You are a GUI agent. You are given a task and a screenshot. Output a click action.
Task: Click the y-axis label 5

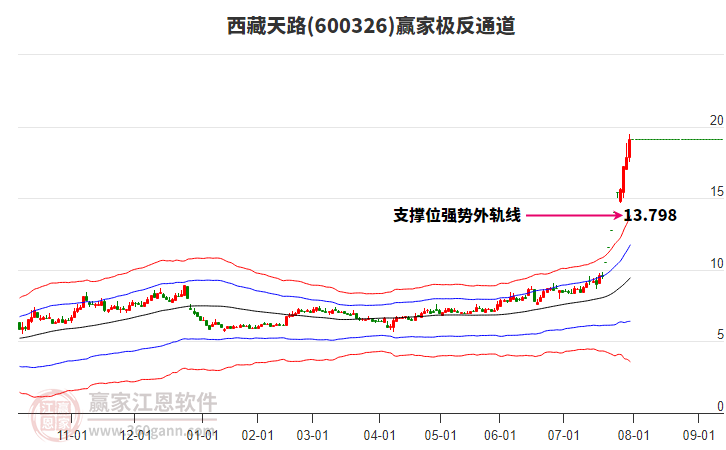[x=720, y=335]
